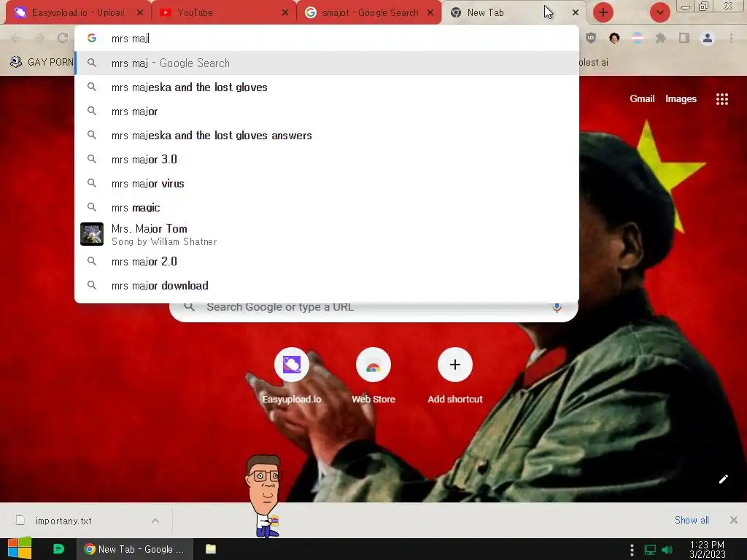This screenshot has height=560, width=747.
Task: Switch to the smajot Google Search tab
Action: pos(370,12)
